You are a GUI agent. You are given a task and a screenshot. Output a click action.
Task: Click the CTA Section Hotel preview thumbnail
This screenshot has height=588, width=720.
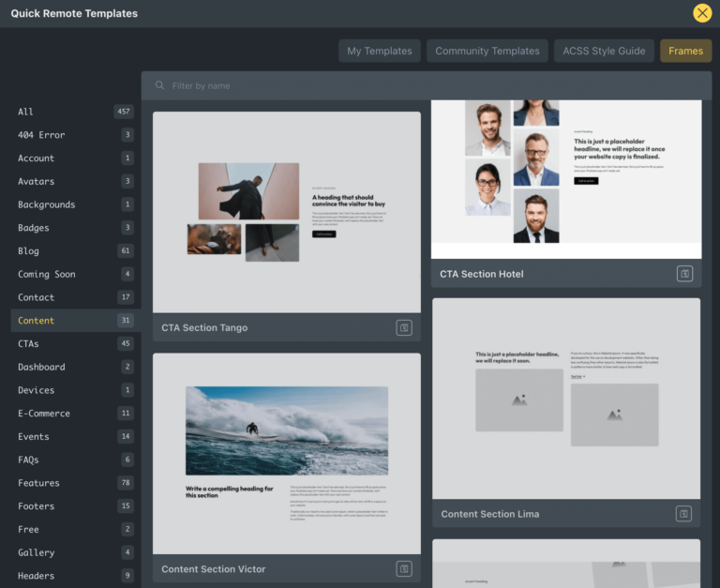(x=566, y=179)
